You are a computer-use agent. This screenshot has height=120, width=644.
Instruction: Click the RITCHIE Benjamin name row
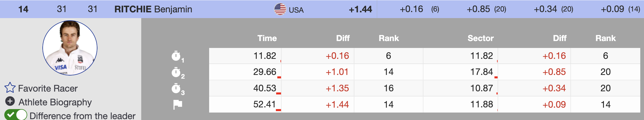[x=153, y=9]
